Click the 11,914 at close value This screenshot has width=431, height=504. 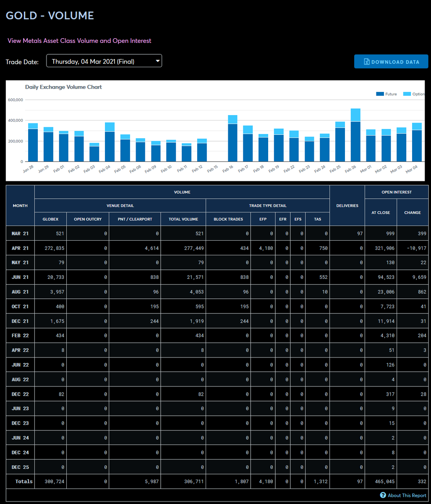tap(386, 321)
